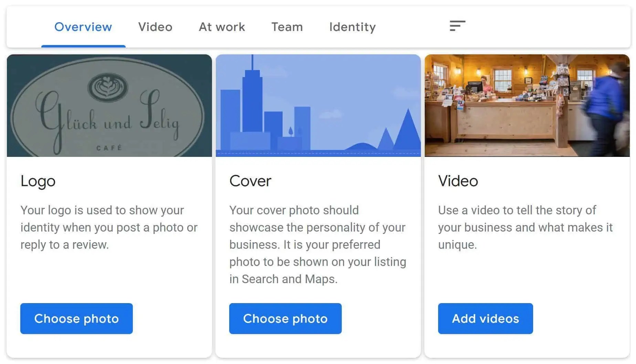Select the Identity tab
The image size is (636, 364).
point(352,27)
